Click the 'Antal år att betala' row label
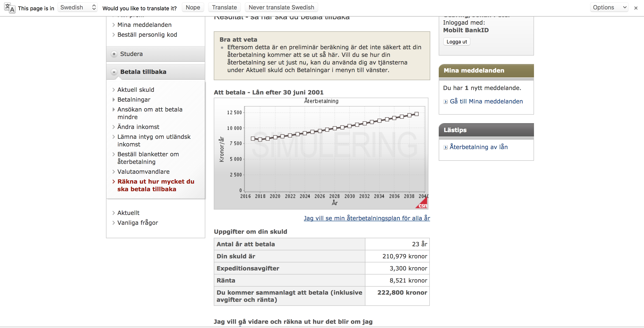This screenshot has height=328, width=644. [x=246, y=244]
